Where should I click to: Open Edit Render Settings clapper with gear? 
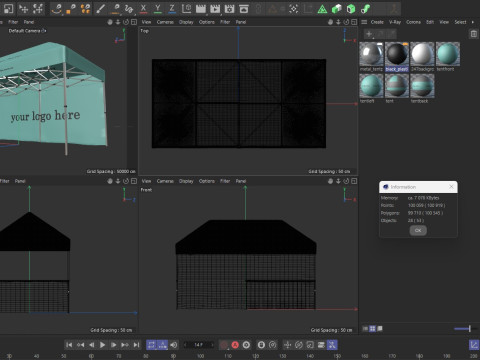click(229, 9)
